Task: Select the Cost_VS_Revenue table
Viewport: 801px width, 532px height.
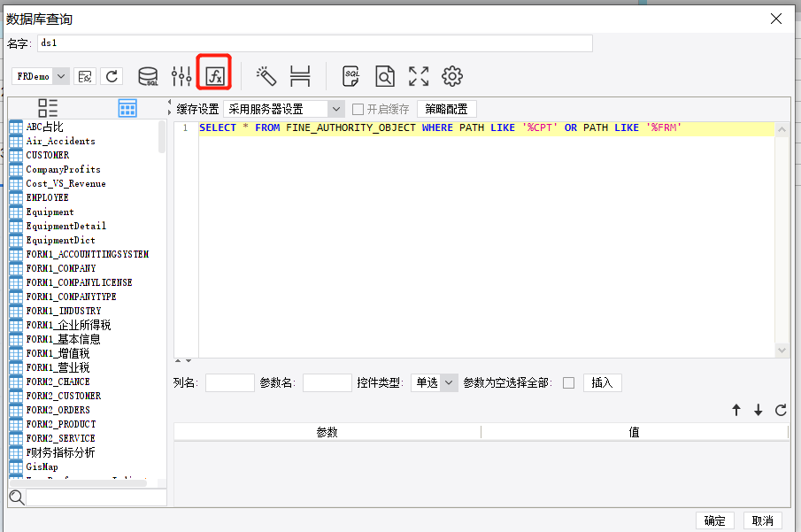Action: 65,183
